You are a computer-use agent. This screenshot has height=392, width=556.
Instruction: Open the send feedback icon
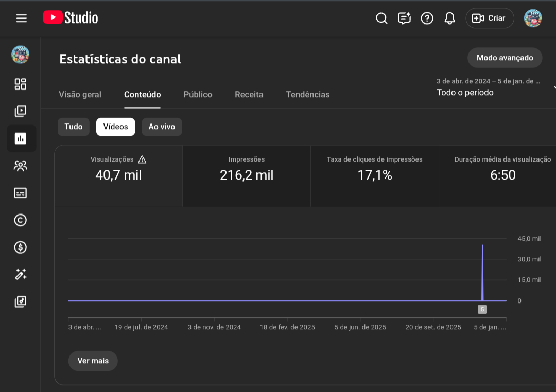[404, 19]
